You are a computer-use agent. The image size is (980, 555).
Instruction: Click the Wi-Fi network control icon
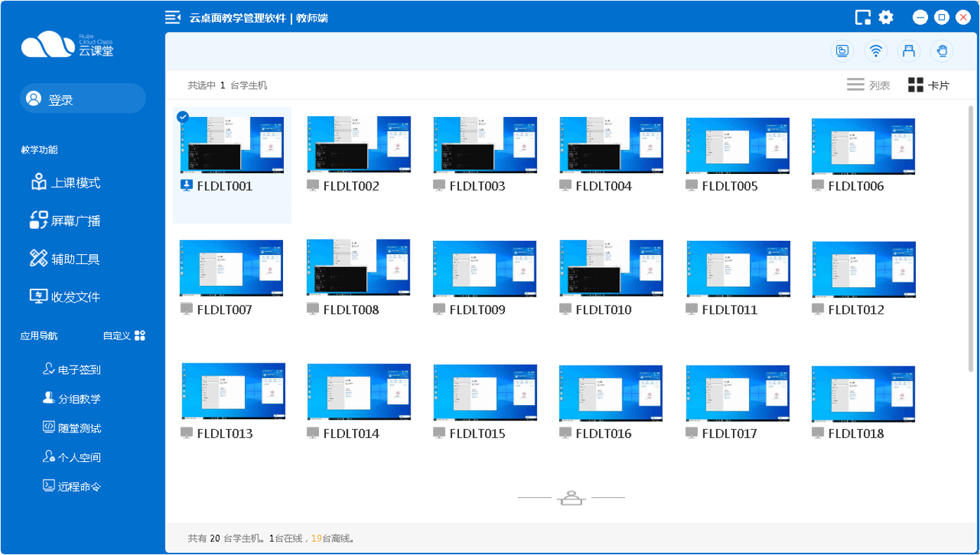click(x=876, y=51)
